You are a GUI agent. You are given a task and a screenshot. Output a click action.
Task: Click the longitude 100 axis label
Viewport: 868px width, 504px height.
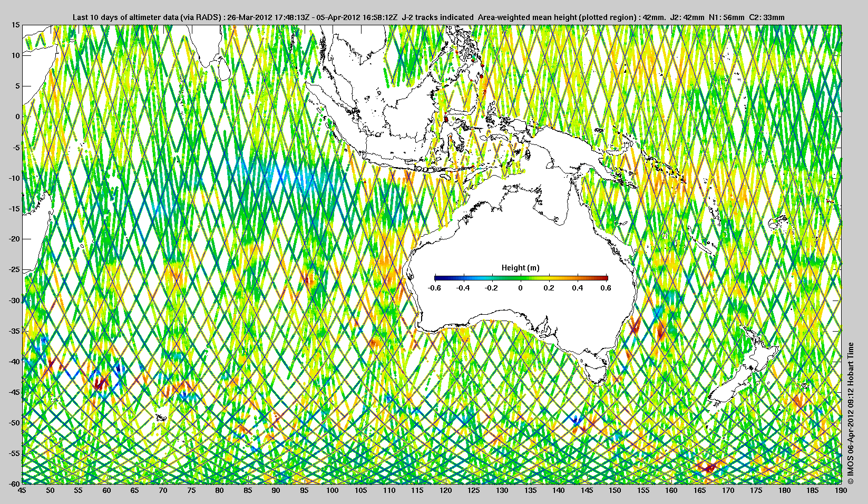(x=333, y=490)
